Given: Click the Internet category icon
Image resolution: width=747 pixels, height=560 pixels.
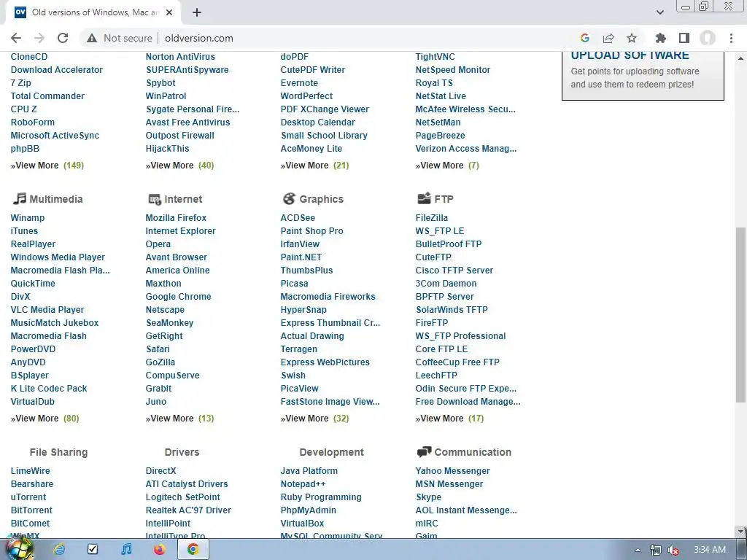Looking at the screenshot, I should coord(155,199).
